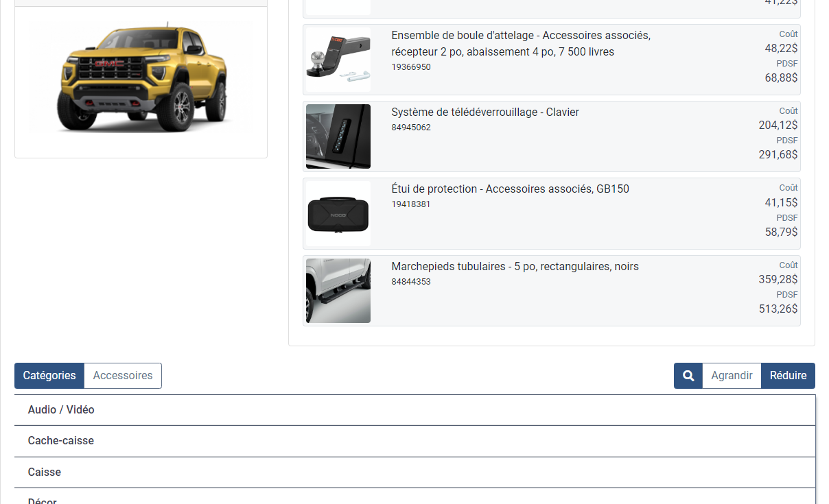Click the yellow GMC truck image
This screenshot has height=504, width=829.
[x=141, y=77]
